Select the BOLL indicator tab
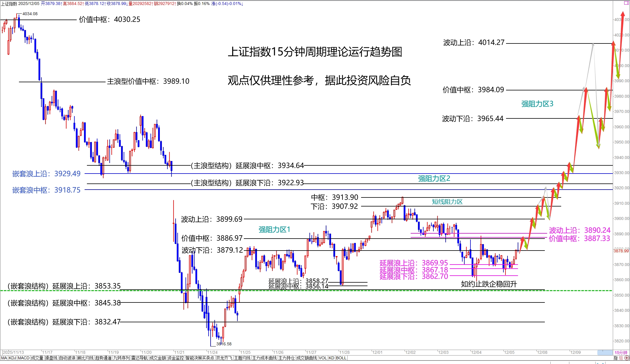 pos(341,358)
